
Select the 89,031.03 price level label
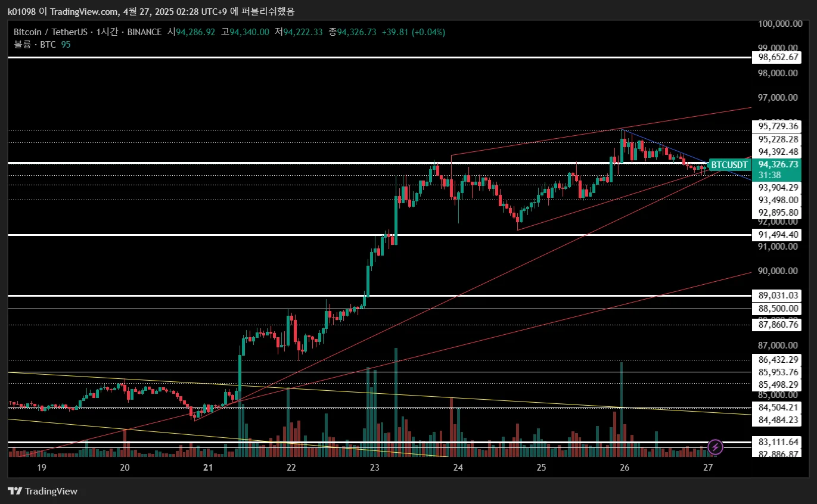click(778, 295)
